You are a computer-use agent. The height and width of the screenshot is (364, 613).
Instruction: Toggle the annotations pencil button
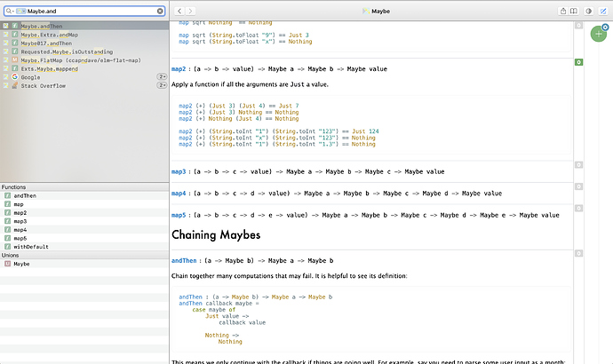pyautogui.click(x=603, y=11)
